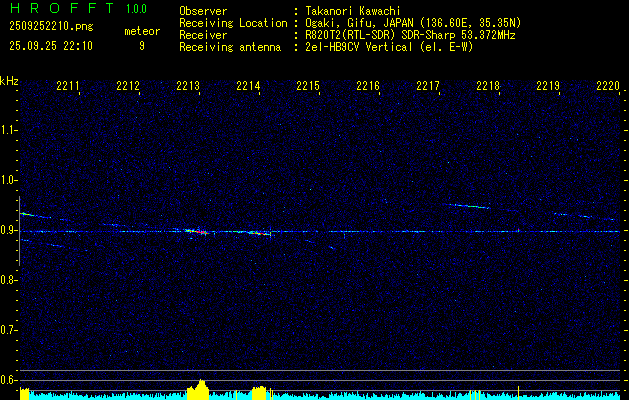Click time marker 2217
This screenshot has height=400, width=629.
click(428, 86)
